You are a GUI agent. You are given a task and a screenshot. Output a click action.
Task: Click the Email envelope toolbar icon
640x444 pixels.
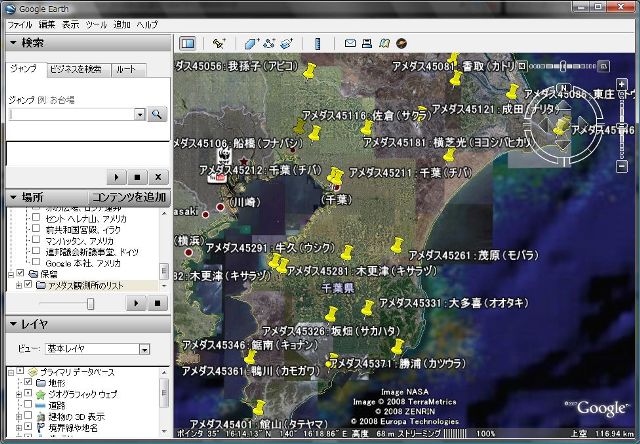(x=350, y=43)
